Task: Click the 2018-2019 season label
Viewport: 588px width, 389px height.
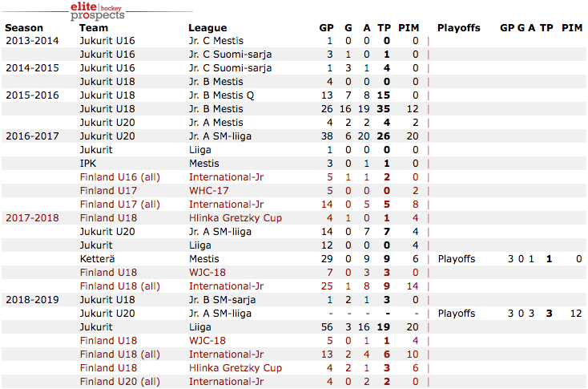Action: [x=31, y=299]
